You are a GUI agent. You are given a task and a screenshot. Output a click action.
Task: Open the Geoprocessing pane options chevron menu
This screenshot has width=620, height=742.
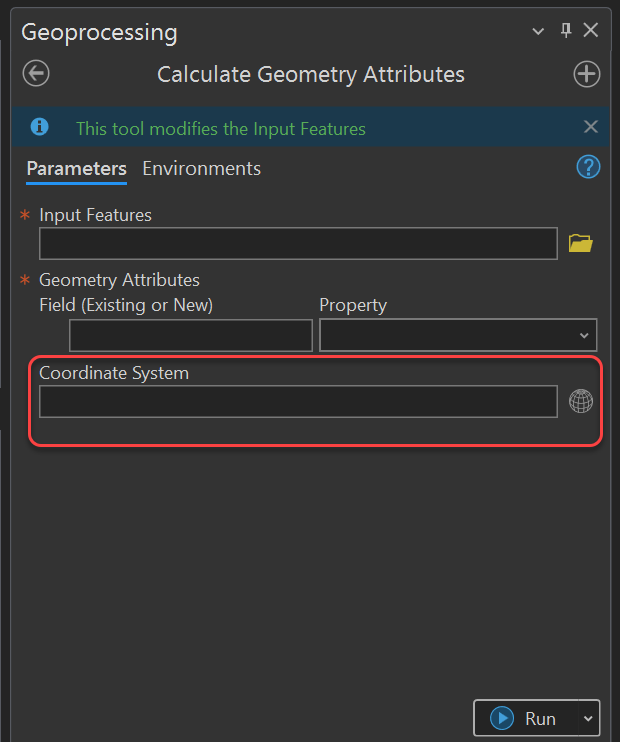[x=541, y=31]
